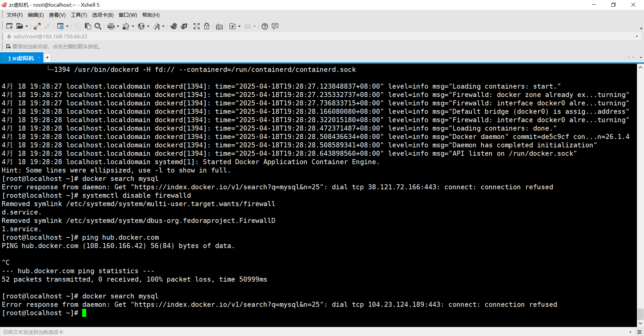Screen dimensions: 644x336
Task: Click the Keyboard mapping icon
Action: click(219, 26)
